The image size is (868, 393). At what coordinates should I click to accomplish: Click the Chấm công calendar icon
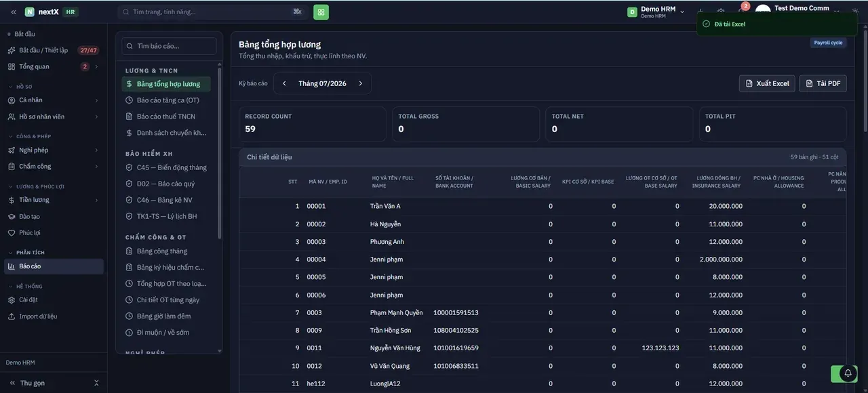[12, 166]
